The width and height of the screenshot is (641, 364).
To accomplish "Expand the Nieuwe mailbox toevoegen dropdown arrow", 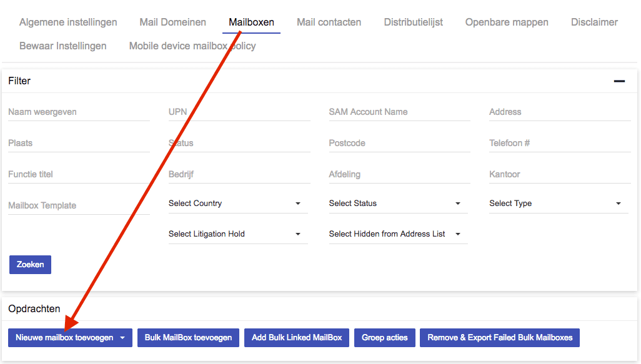I will pos(124,337).
